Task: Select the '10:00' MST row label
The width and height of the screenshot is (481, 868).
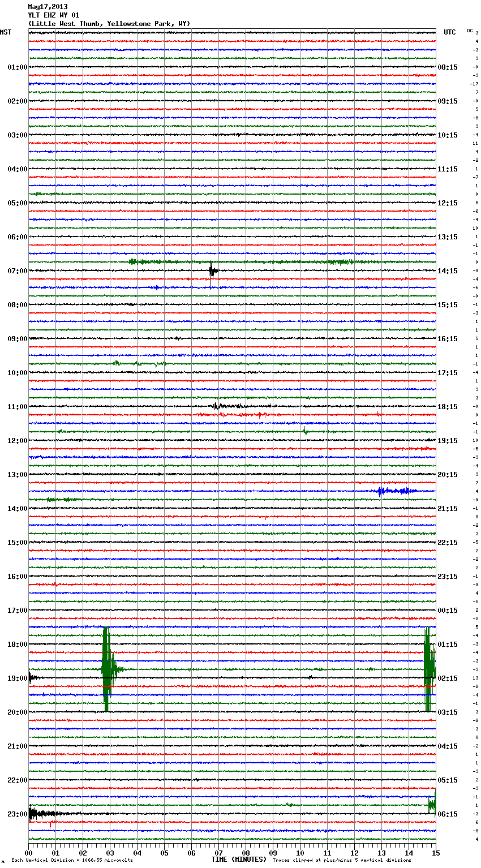Action: (x=18, y=373)
